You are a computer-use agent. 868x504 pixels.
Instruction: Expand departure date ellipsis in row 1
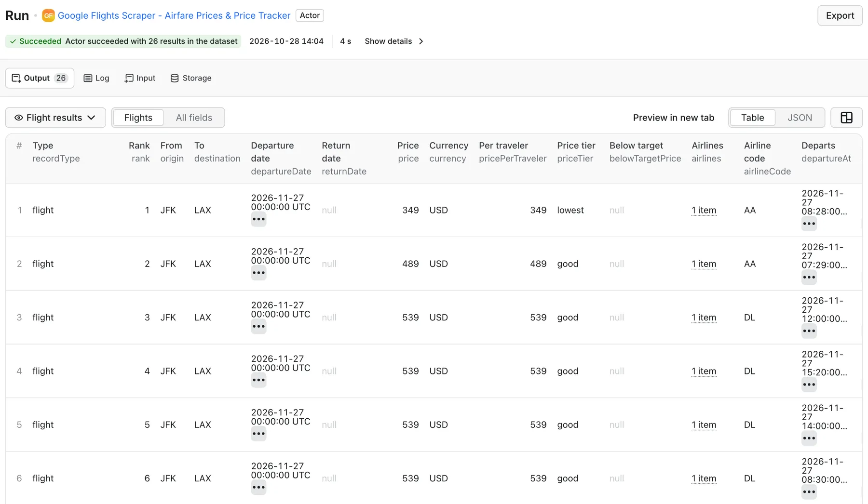coord(258,219)
